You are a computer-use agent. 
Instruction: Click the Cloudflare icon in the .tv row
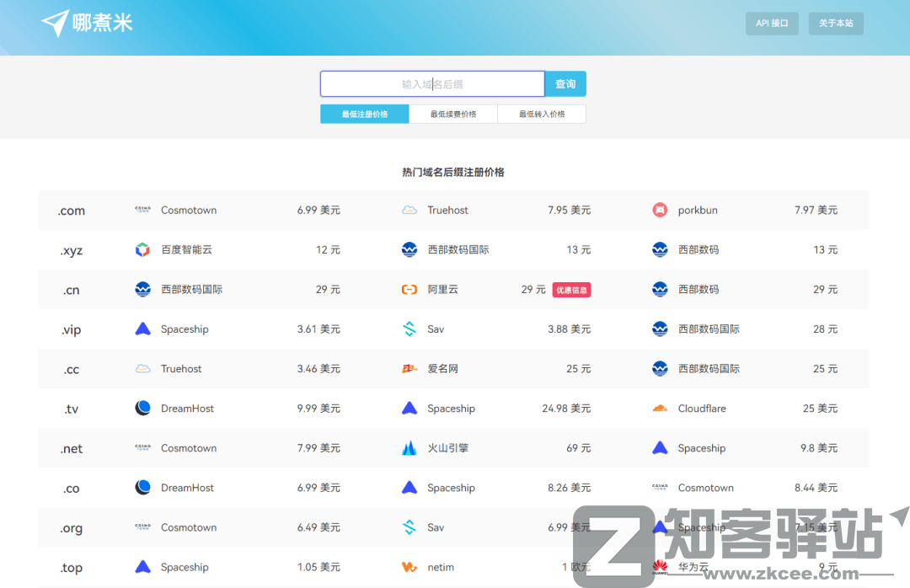(x=660, y=408)
